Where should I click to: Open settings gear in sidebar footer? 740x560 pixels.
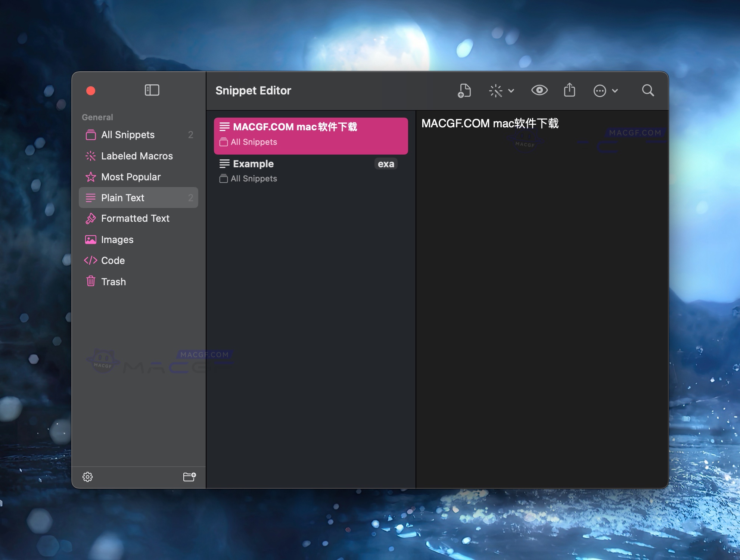coord(87,477)
